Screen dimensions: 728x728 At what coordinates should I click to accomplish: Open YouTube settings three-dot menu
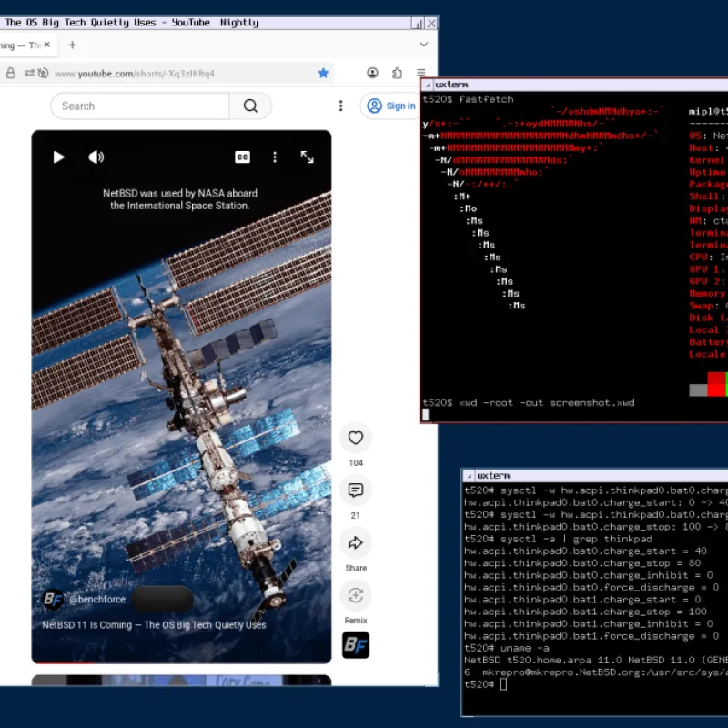tap(340, 106)
